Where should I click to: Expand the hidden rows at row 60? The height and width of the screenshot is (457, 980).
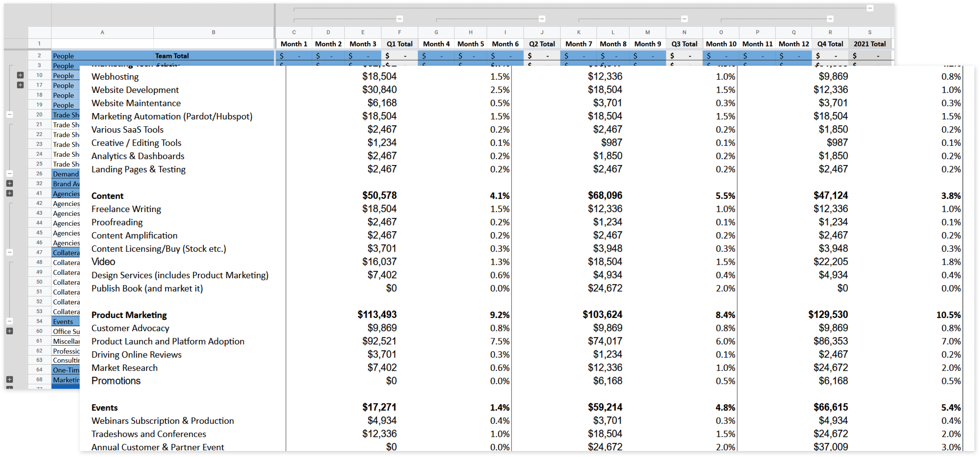point(10,331)
